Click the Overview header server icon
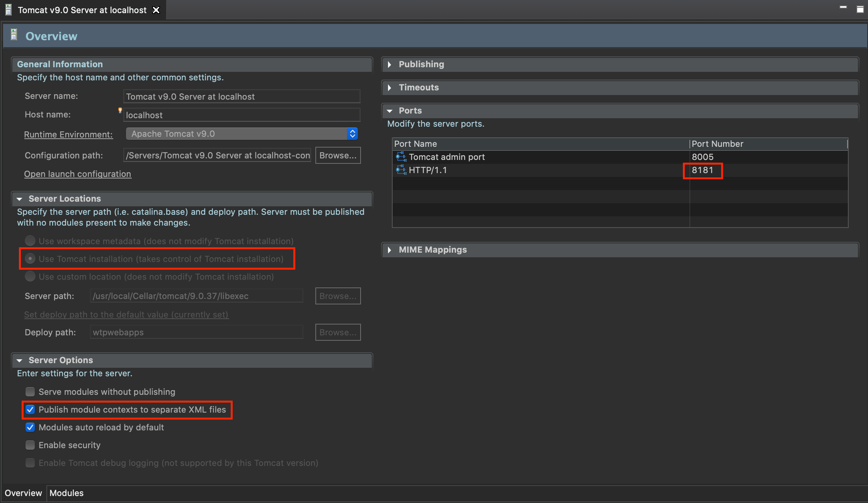This screenshot has height=503, width=868. (x=14, y=35)
